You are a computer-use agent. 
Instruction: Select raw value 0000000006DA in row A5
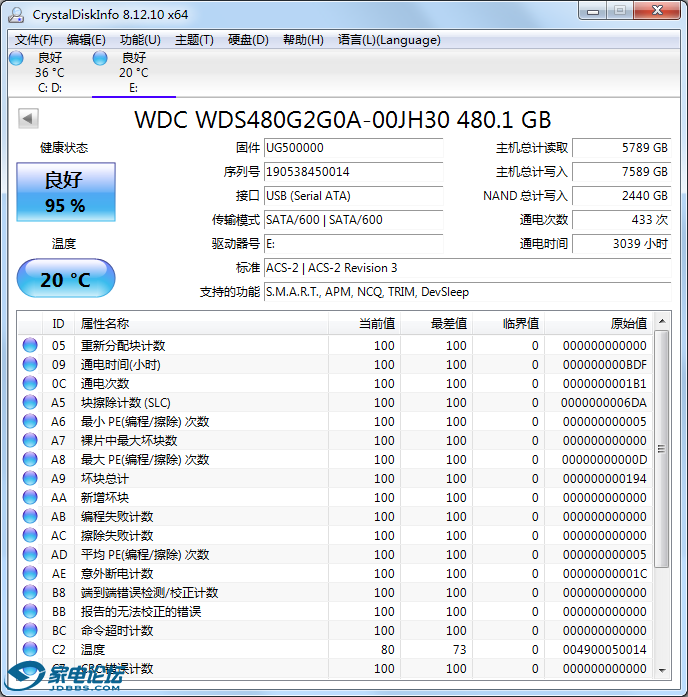[x=604, y=403]
